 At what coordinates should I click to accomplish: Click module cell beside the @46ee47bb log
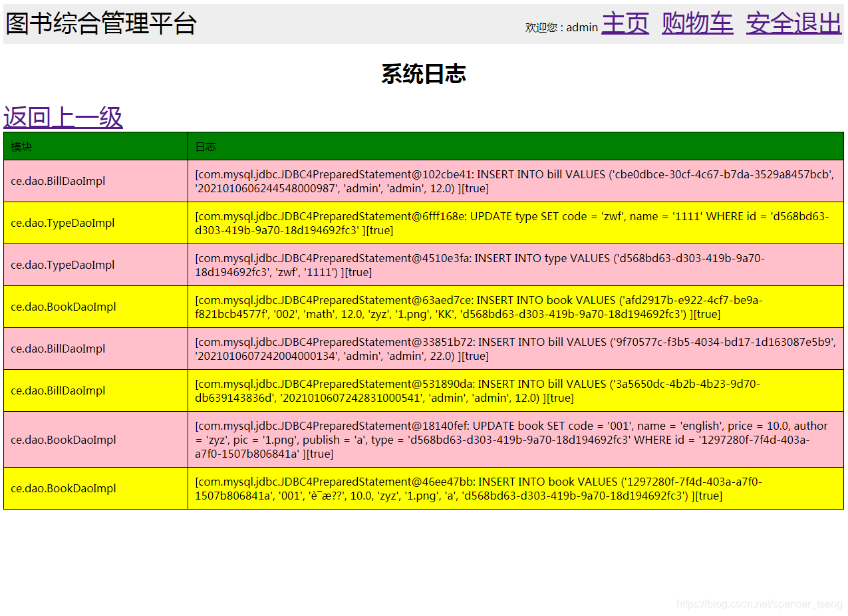(x=96, y=488)
